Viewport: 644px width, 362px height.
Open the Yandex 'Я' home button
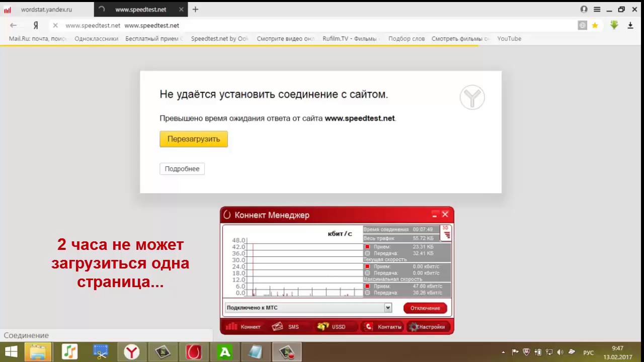point(36,25)
